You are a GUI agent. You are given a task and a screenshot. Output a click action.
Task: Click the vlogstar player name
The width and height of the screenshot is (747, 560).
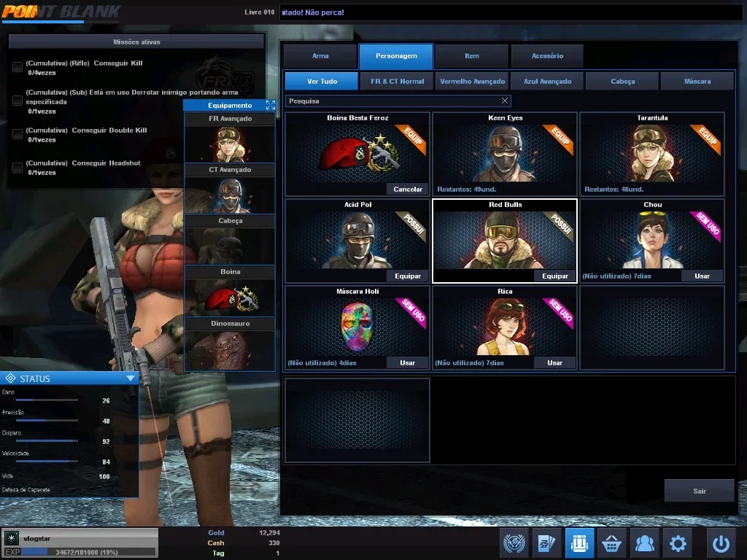[x=36, y=538]
